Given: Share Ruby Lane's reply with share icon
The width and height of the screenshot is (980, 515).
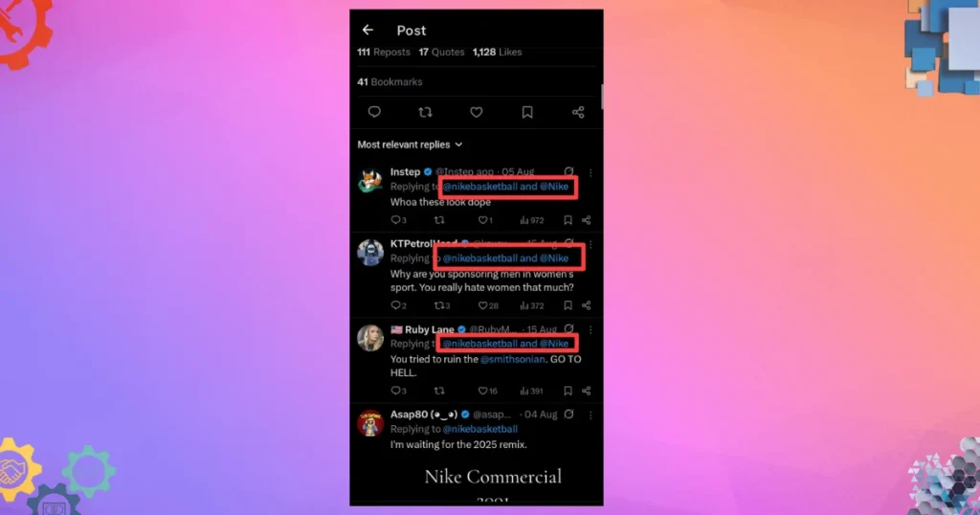Looking at the screenshot, I should tap(587, 391).
